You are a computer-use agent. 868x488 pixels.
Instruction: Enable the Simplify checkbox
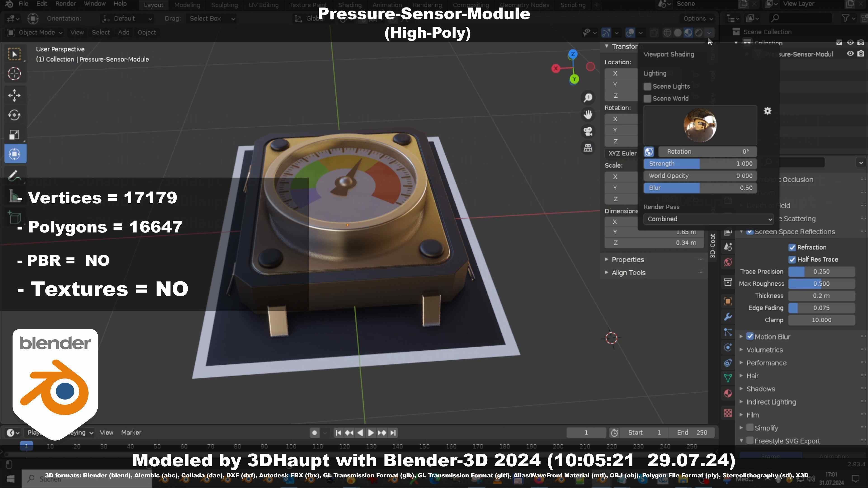click(x=750, y=428)
